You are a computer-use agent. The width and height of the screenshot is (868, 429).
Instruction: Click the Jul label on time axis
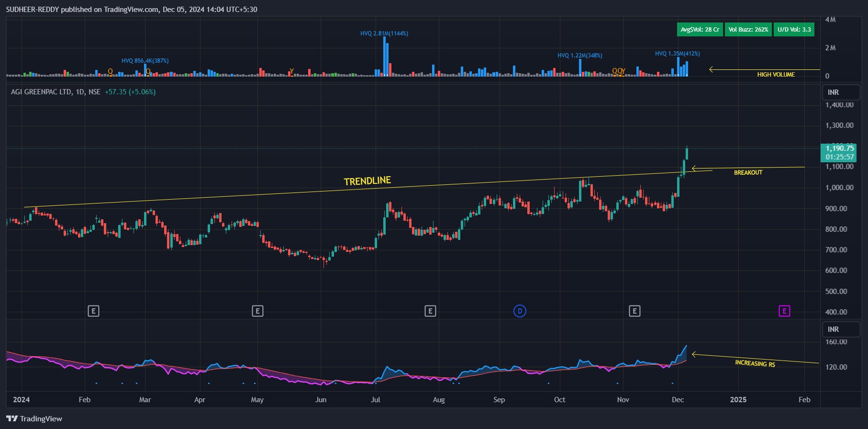point(376,400)
